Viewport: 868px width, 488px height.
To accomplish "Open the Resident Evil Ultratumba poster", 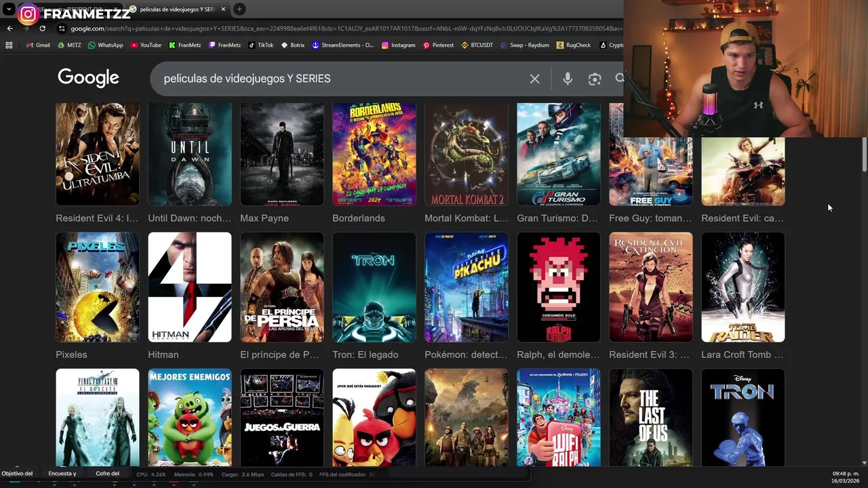I will point(98,154).
